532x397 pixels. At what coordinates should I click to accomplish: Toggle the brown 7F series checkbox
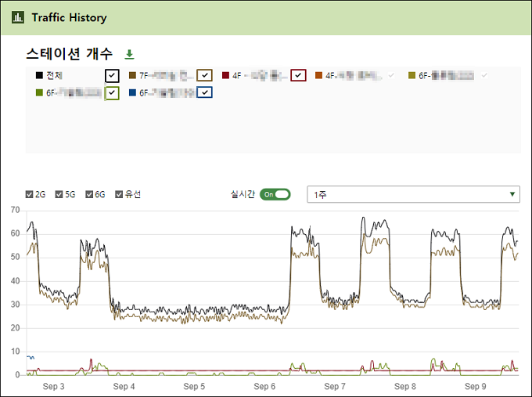pos(205,75)
